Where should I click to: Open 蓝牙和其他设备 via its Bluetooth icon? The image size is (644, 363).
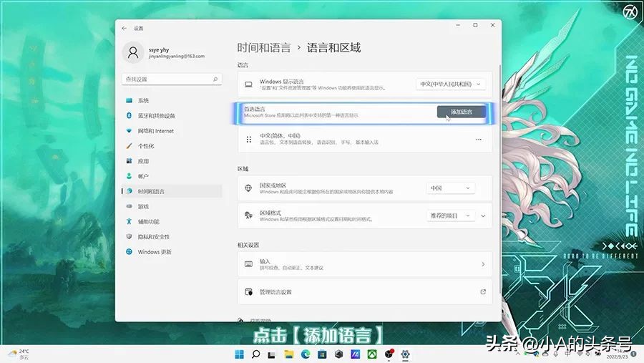pyautogui.click(x=129, y=115)
